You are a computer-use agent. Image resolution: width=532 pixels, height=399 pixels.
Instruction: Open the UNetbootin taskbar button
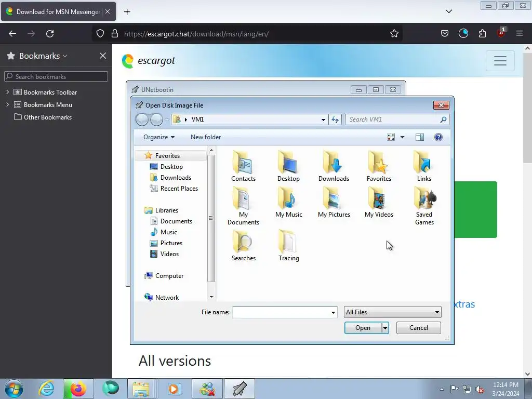pyautogui.click(x=240, y=389)
